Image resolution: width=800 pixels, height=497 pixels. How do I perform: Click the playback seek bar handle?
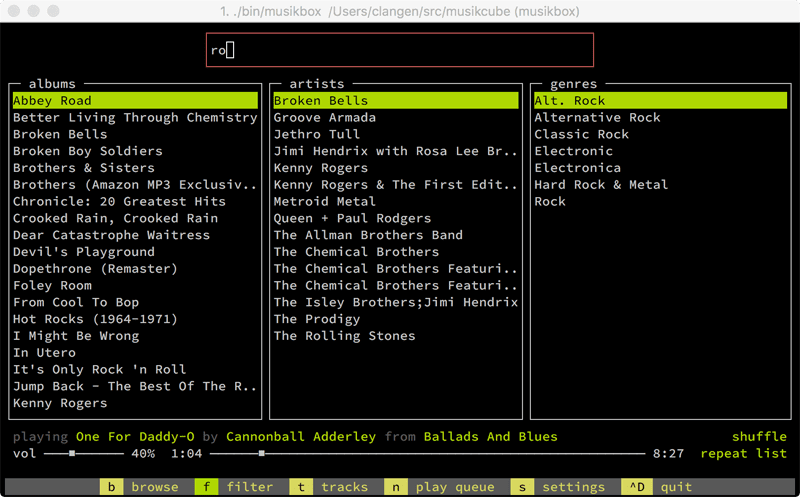tap(261, 453)
